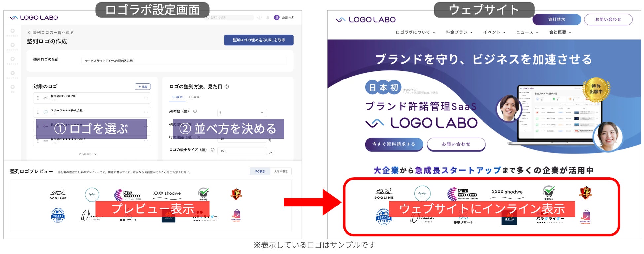Open the help icon in the settings header
This screenshot has height=254, width=644.
click(259, 17)
